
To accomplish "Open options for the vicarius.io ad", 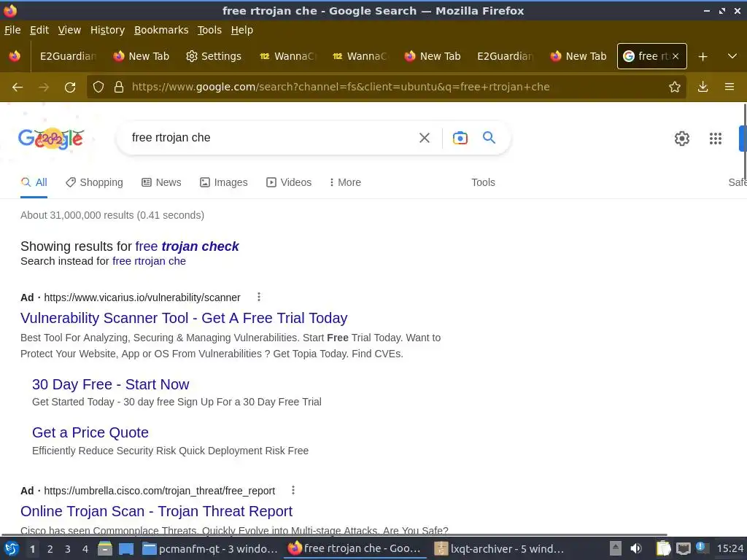I will click(259, 297).
